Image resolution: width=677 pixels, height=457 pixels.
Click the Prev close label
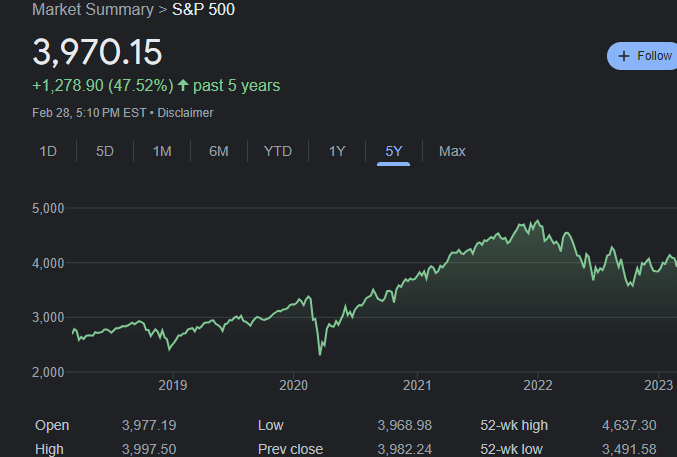(290, 449)
